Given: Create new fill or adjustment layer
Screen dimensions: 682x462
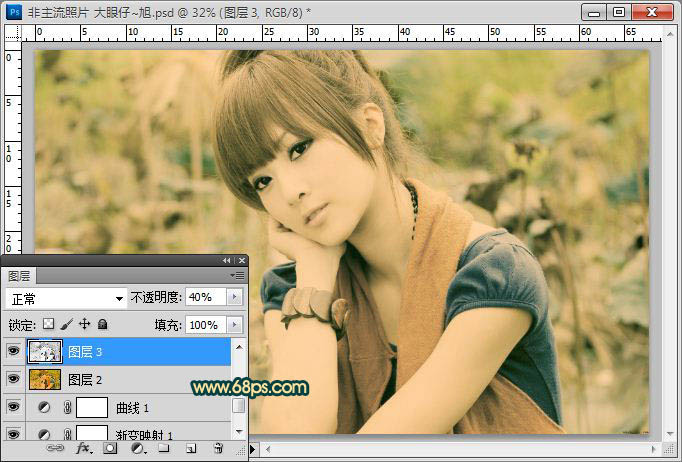Looking at the screenshot, I should [x=136, y=449].
